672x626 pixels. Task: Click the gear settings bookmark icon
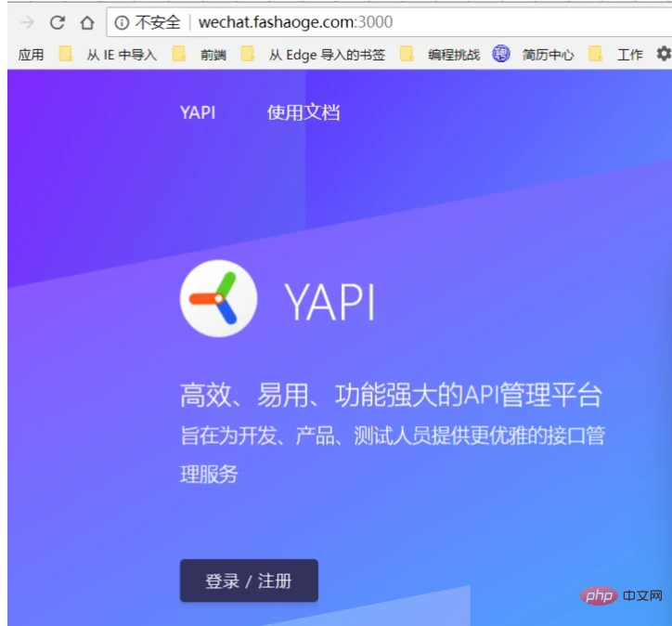[664, 54]
